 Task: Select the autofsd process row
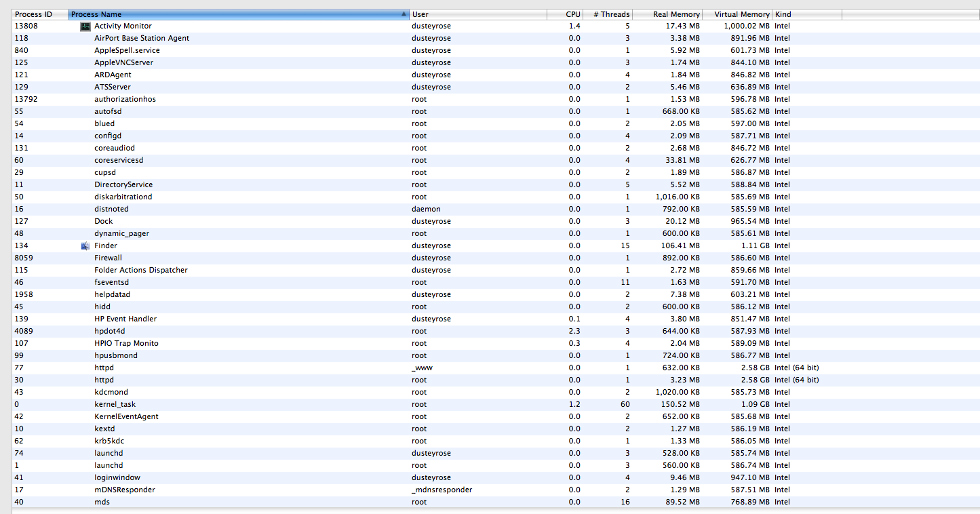[x=496, y=111]
